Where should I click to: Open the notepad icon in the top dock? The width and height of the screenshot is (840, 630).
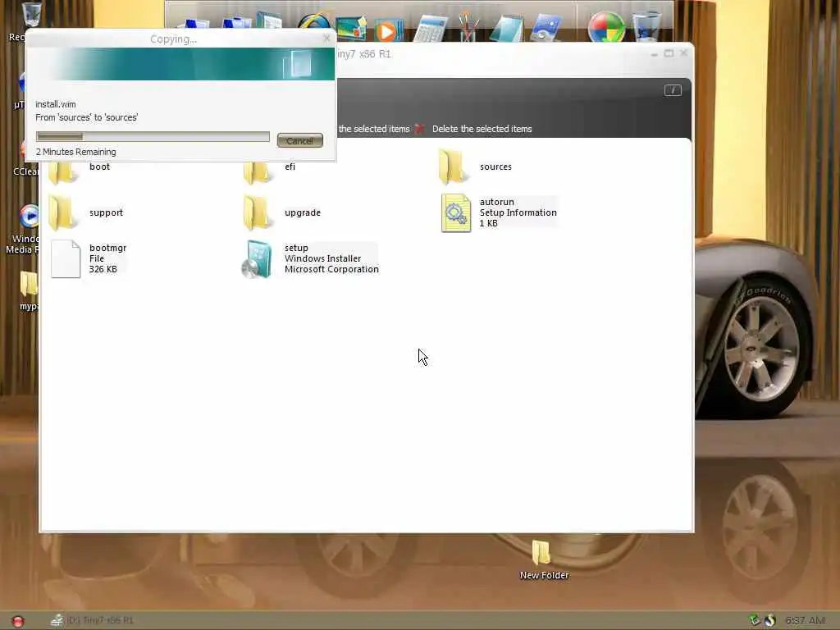click(x=505, y=28)
